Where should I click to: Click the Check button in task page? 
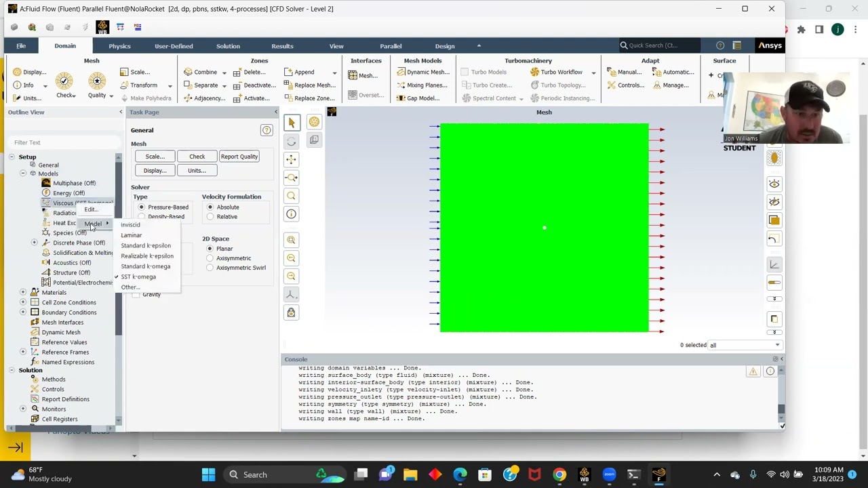[197, 157]
